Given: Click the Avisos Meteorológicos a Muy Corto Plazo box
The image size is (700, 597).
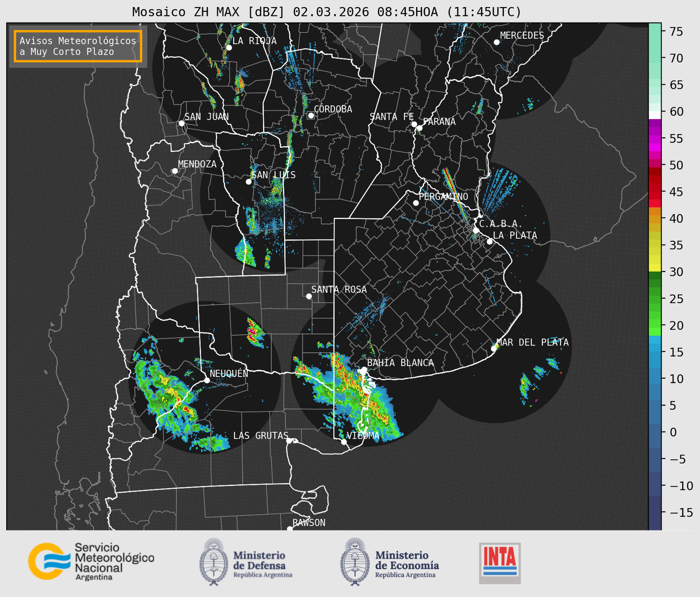Looking at the screenshot, I should [78, 46].
